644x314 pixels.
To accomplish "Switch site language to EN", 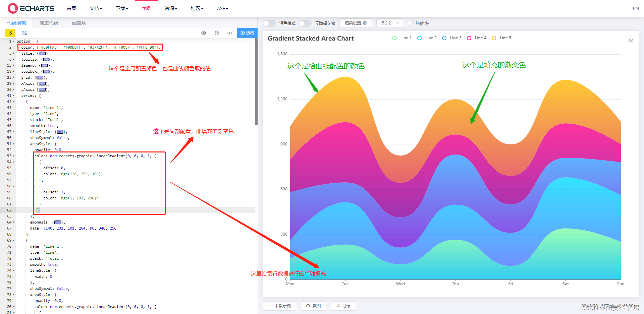I will (636, 8).
